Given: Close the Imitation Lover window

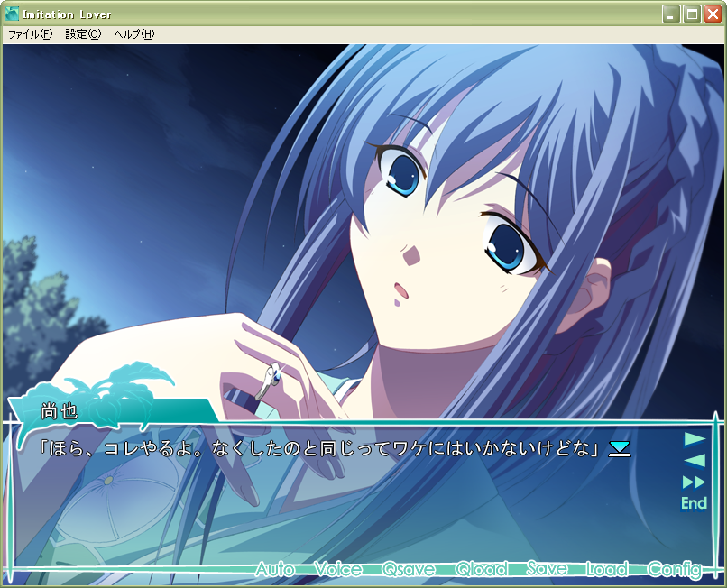Looking at the screenshot, I should [x=713, y=14].
